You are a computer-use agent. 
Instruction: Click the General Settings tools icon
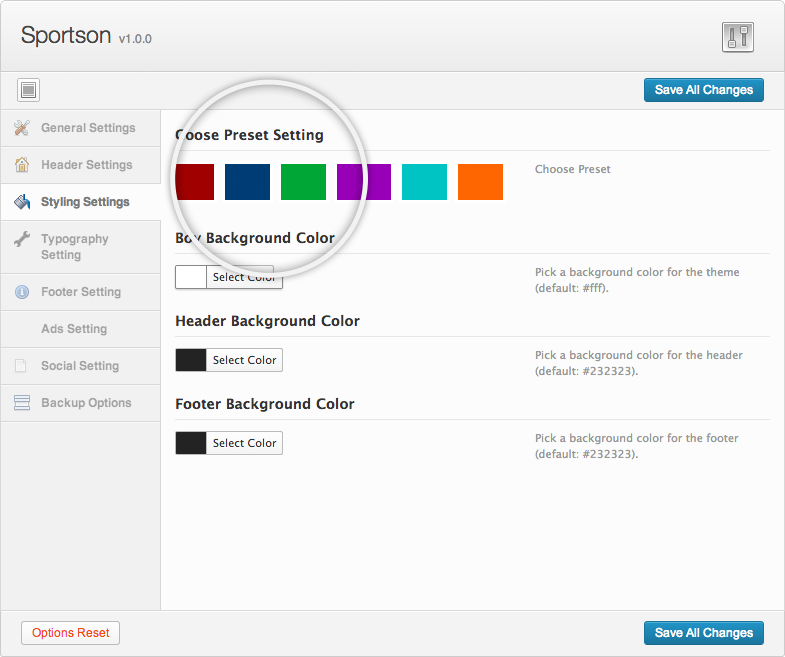pyautogui.click(x=22, y=128)
